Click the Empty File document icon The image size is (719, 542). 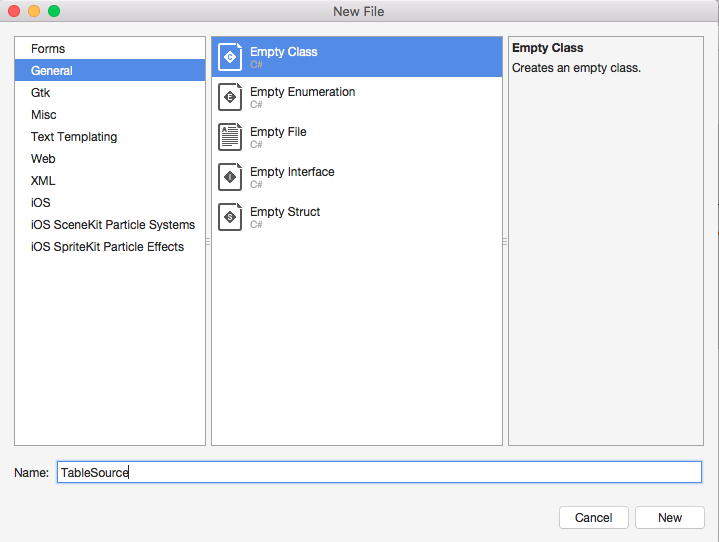coord(230,137)
